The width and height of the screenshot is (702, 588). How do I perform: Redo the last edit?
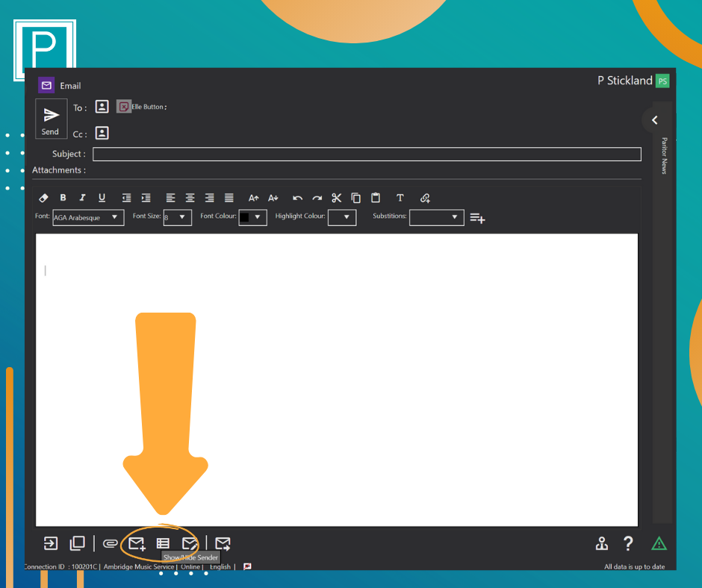coord(317,198)
